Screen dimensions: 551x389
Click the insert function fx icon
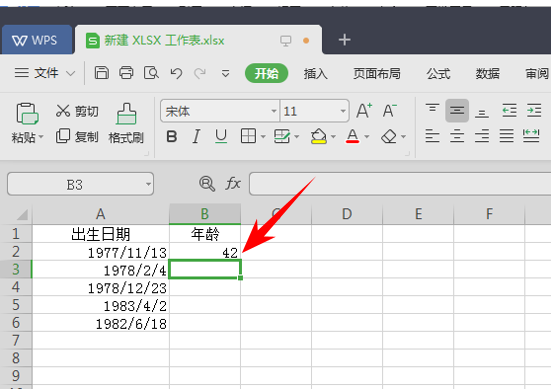[x=233, y=183]
